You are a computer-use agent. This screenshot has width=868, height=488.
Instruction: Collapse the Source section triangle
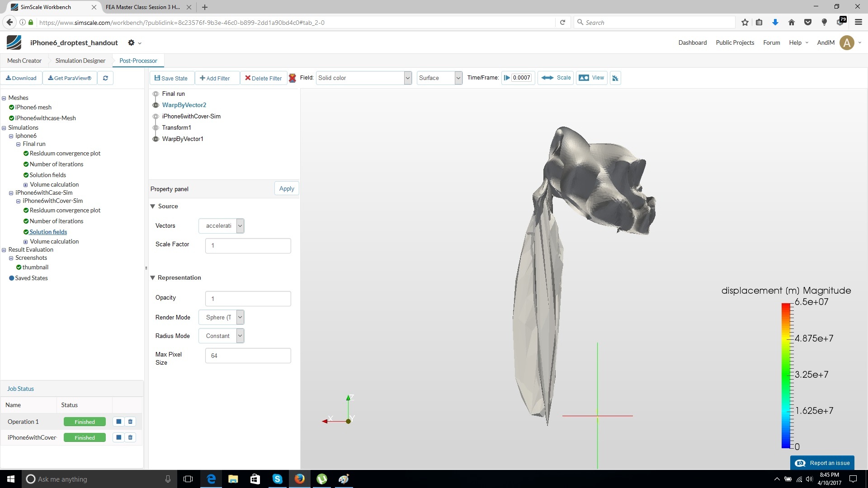pos(153,206)
